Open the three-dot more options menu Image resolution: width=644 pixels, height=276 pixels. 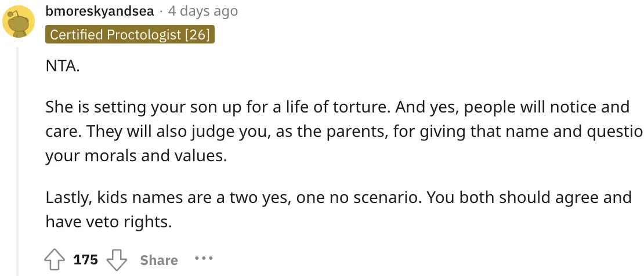pyautogui.click(x=204, y=258)
